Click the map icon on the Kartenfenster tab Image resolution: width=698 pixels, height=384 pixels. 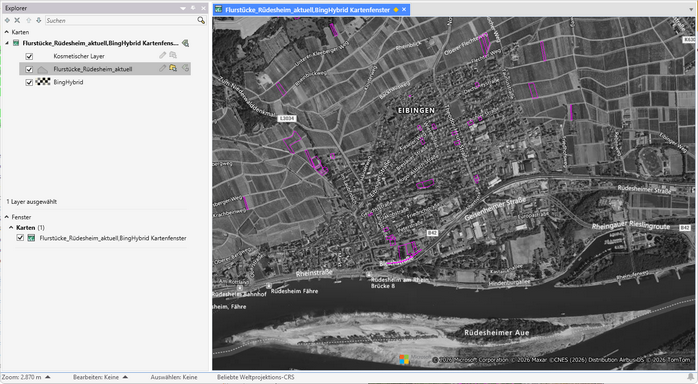click(219, 9)
